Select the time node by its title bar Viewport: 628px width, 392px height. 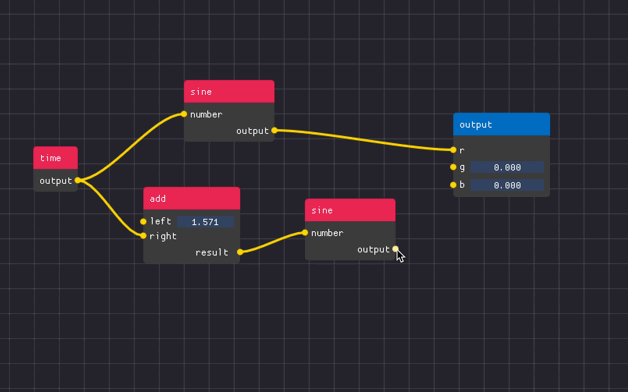[x=55, y=158]
